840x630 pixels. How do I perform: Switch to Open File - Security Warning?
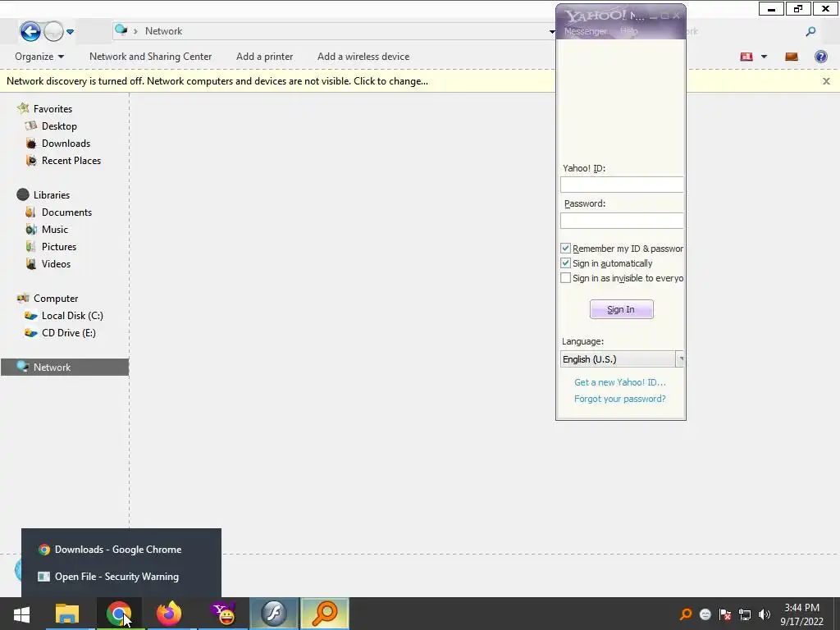click(121, 577)
